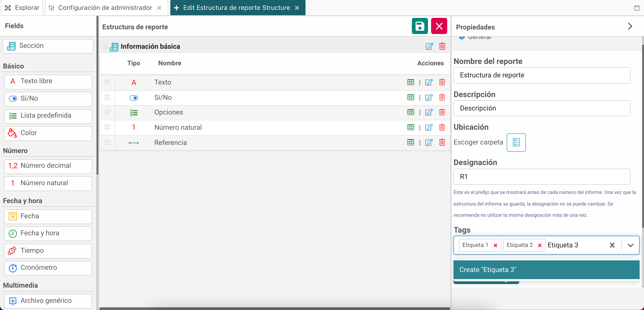The width and height of the screenshot is (644, 310).
Task: Delete the Información básica section
Action: pos(442,46)
